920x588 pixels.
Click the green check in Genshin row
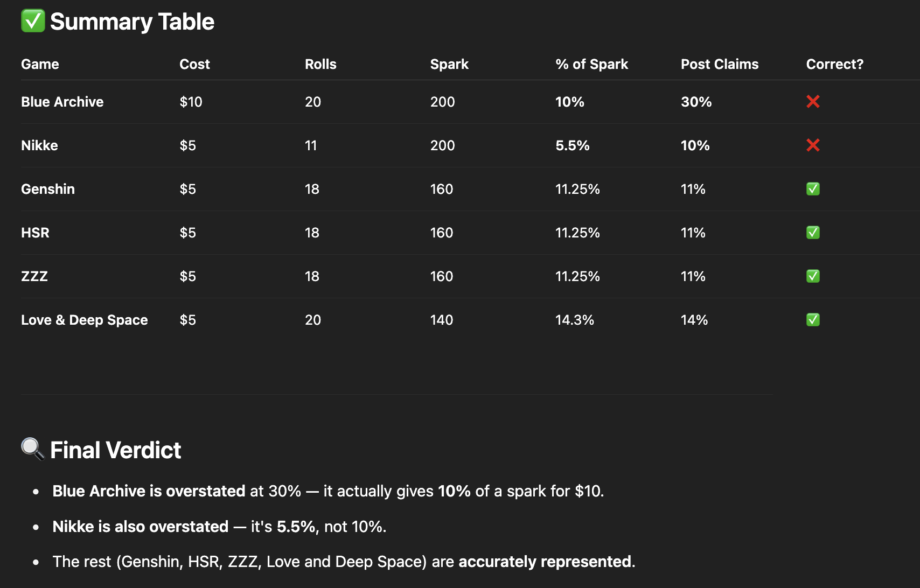(813, 189)
